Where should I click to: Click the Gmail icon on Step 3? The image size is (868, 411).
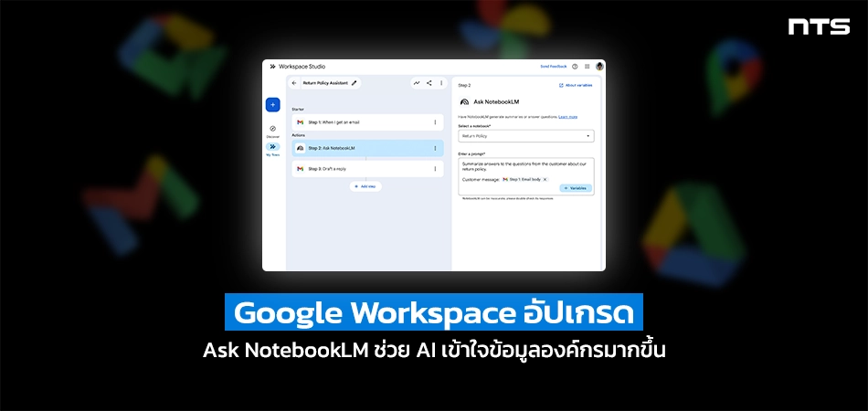pyautogui.click(x=300, y=169)
